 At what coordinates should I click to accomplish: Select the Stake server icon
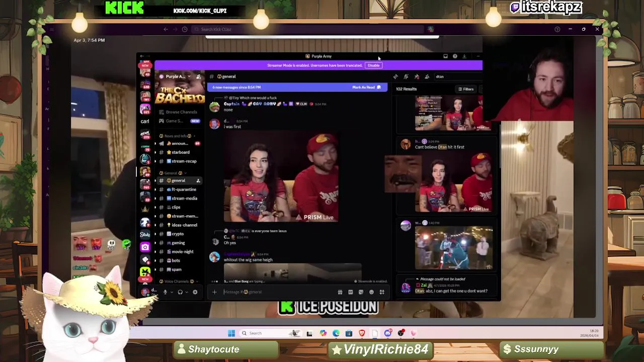(x=145, y=234)
